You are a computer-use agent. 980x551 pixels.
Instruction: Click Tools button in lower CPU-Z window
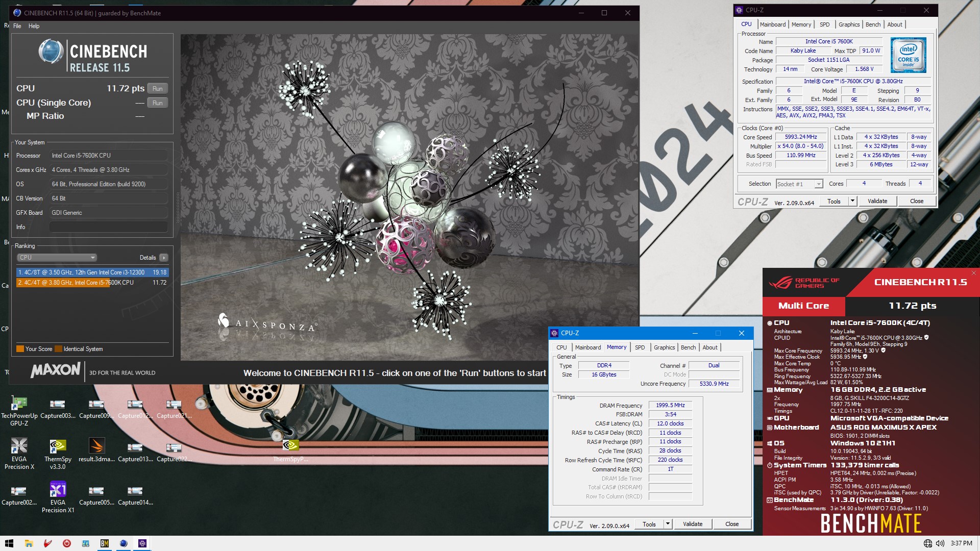pos(649,524)
